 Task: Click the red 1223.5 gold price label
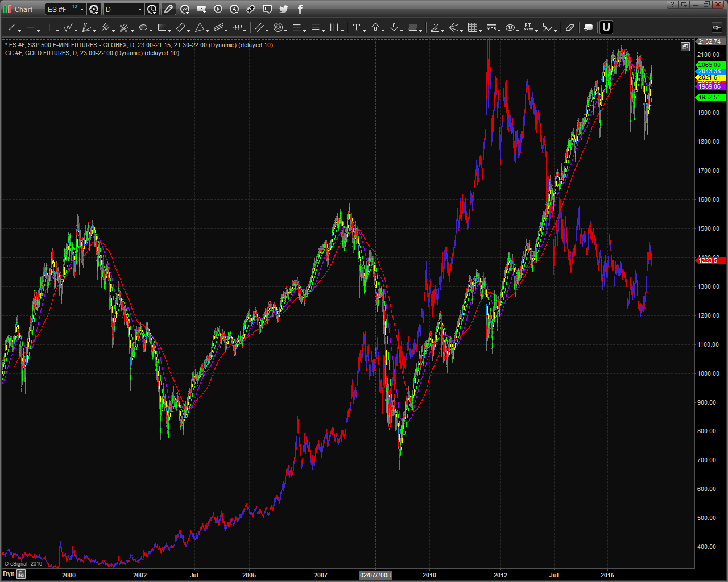709,260
